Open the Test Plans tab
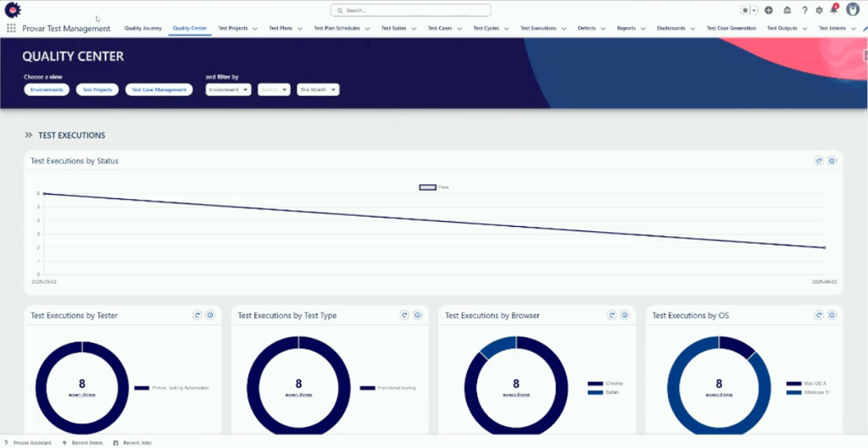Screen dimensions: 868x448 point(281,28)
